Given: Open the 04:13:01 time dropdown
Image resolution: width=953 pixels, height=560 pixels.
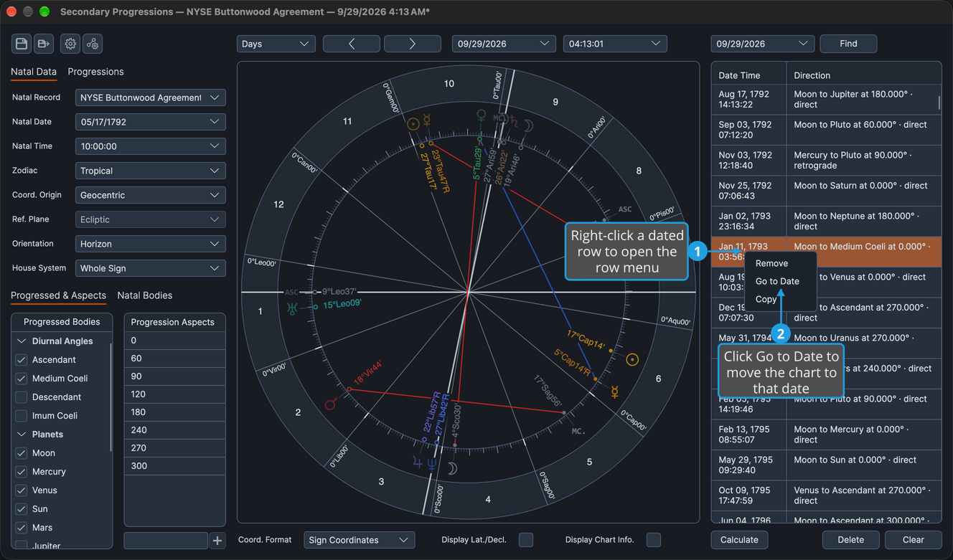Looking at the screenshot, I should pyautogui.click(x=615, y=44).
